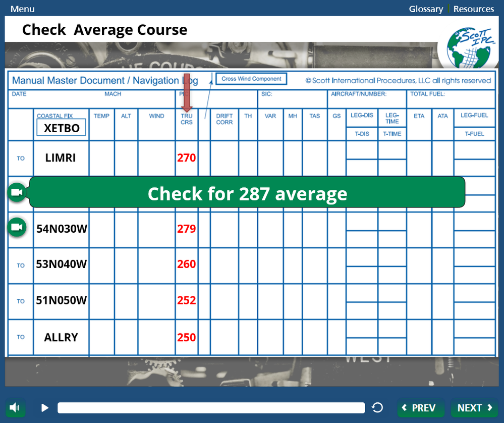Screen dimensions: 504x423
Task: Click the ATA column header
Action: pyautogui.click(x=442, y=116)
